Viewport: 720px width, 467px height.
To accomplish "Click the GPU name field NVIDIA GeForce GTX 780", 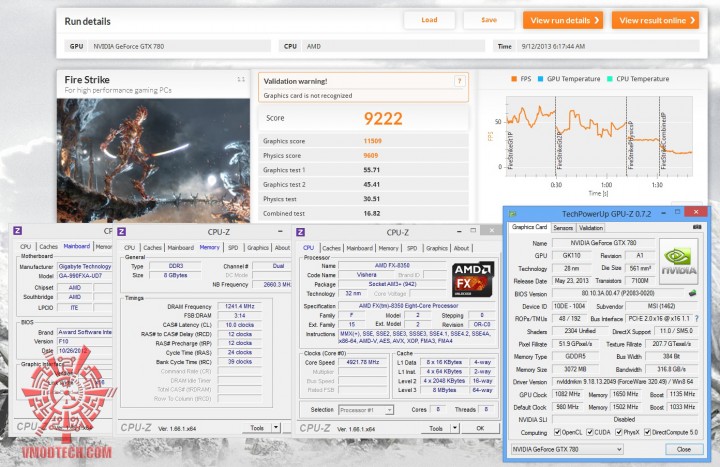I will click(x=603, y=242).
